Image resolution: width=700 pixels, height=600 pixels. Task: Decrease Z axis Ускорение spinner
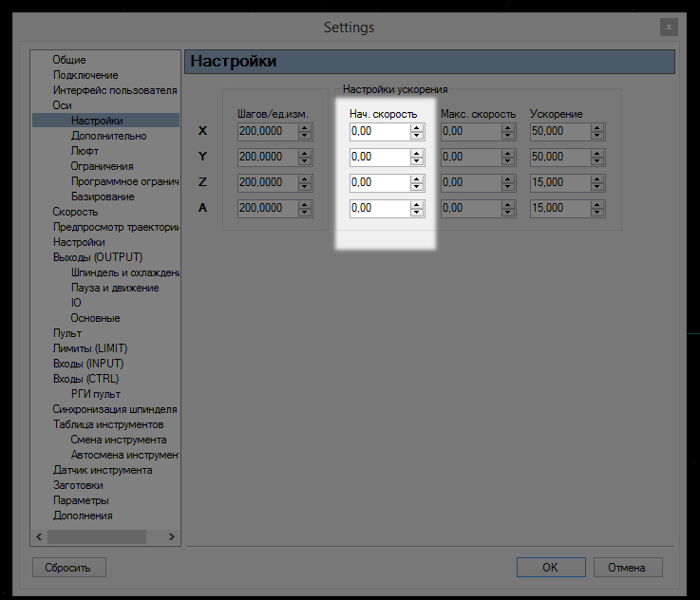pyautogui.click(x=597, y=187)
